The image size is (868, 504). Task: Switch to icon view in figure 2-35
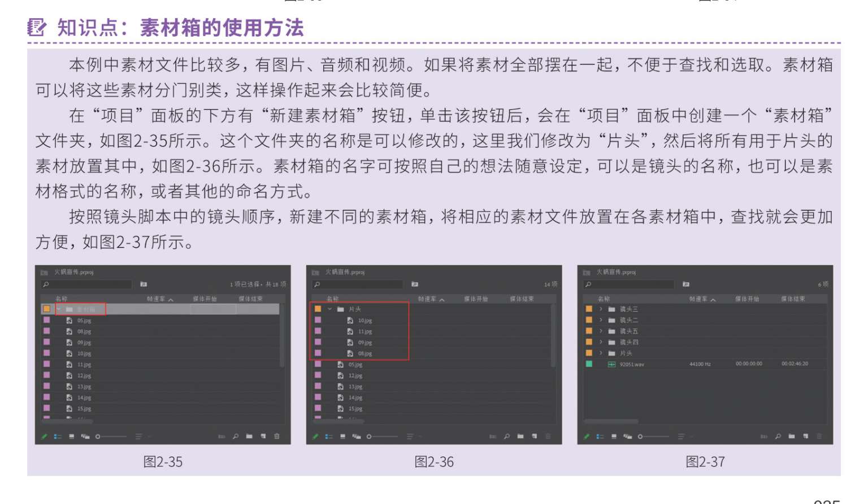click(x=71, y=437)
